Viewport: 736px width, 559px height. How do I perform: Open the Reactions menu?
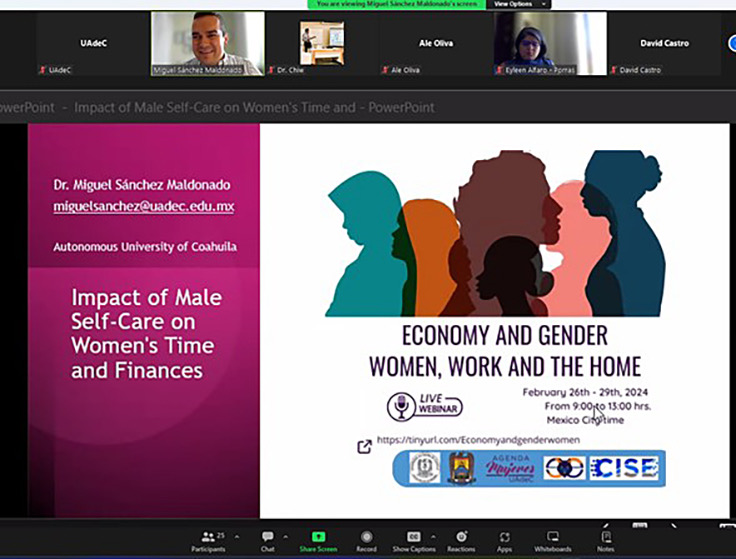(461, 539)
